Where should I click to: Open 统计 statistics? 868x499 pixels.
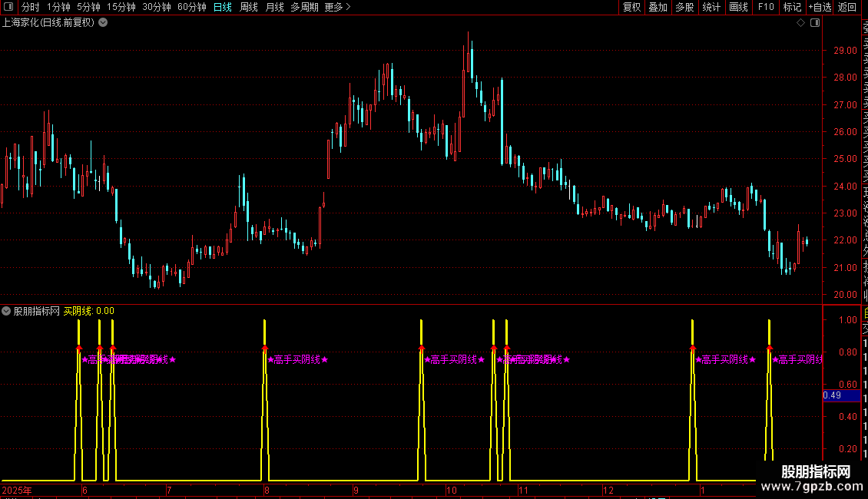tap(711, 7)
